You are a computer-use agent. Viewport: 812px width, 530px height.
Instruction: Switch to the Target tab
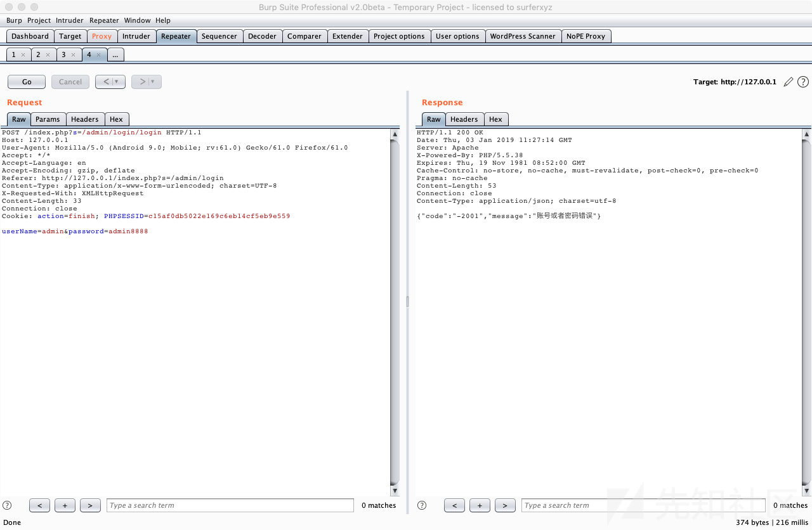pyautogui.click(x=70, y=36)
